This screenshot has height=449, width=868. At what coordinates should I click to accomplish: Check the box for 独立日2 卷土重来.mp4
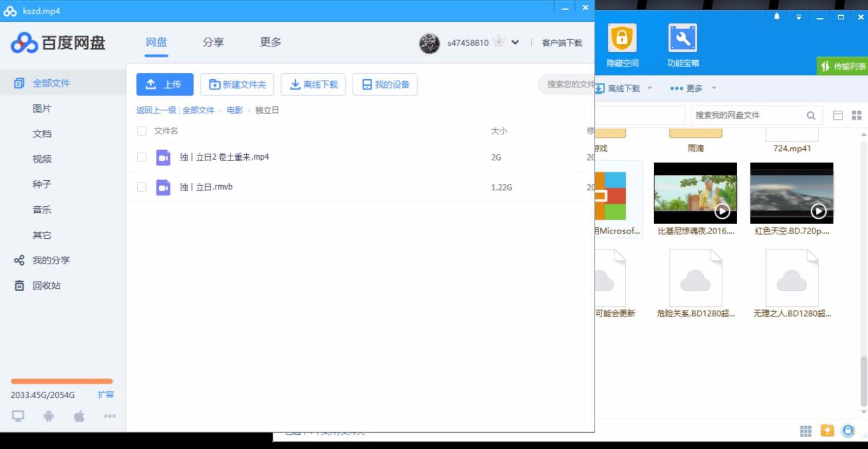coord(142,157)
